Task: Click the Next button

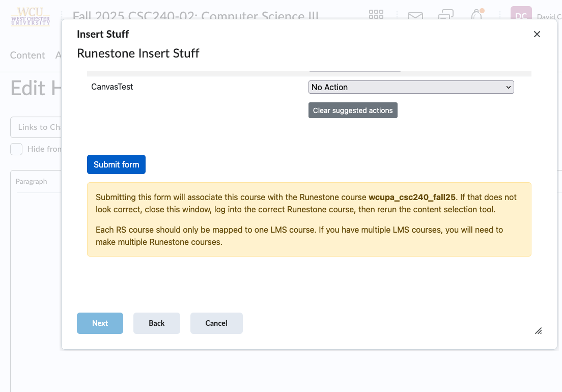Action: [x=100, y=323]
